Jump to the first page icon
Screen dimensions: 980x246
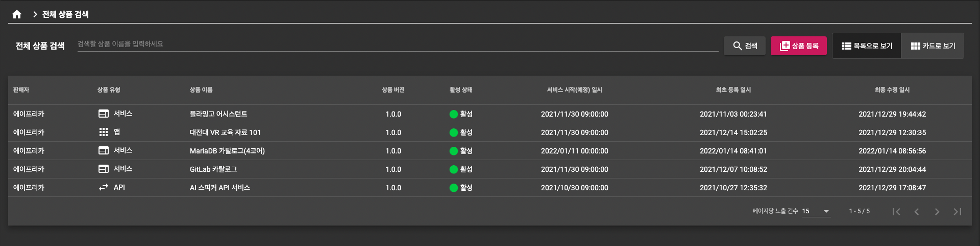click(896, 211)
